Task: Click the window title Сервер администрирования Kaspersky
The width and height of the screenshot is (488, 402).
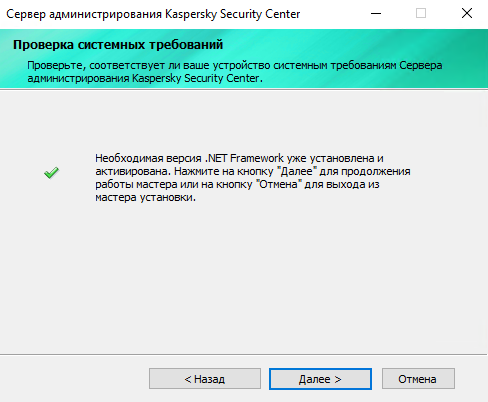Action: coord(153,14)
